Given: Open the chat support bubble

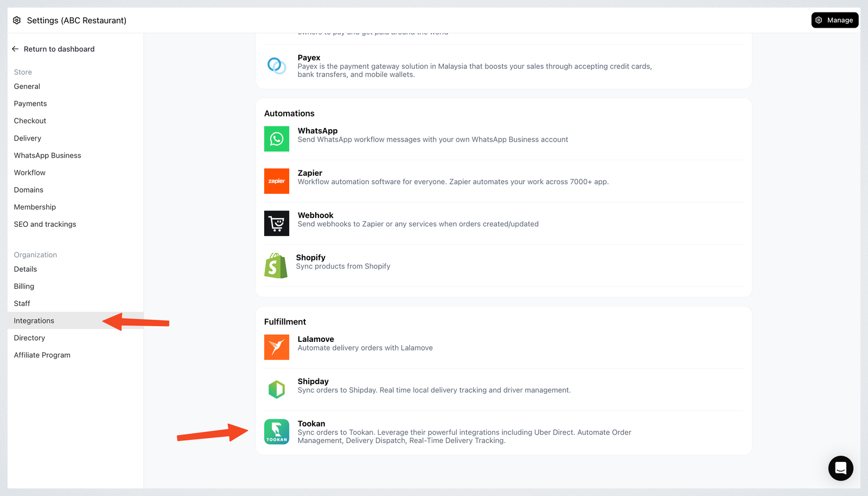Looking at the screenshot, I should click(841, 468).
